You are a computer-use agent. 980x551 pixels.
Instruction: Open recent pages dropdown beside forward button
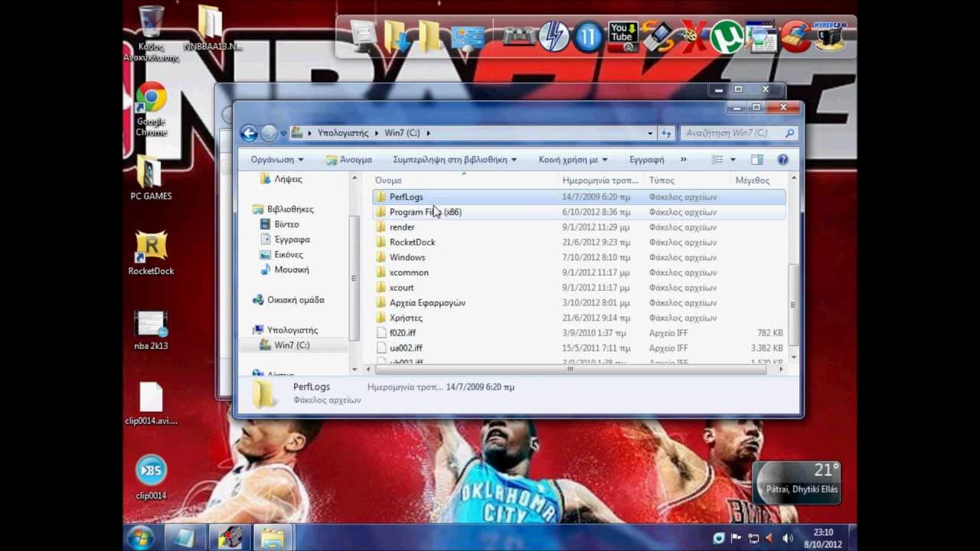(283, 134)
